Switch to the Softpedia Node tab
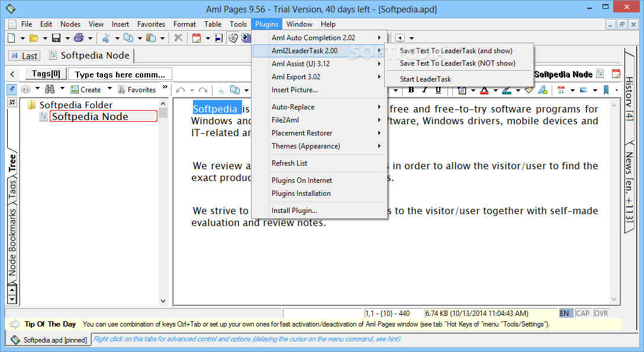Viewport: 644px width, 352px height. pos(89,56)
